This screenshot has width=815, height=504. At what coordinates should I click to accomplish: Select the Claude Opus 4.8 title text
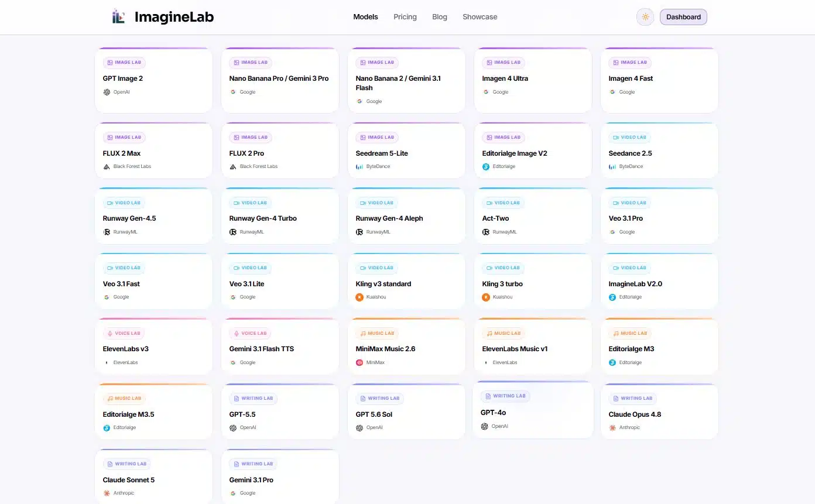click(635, 414)
